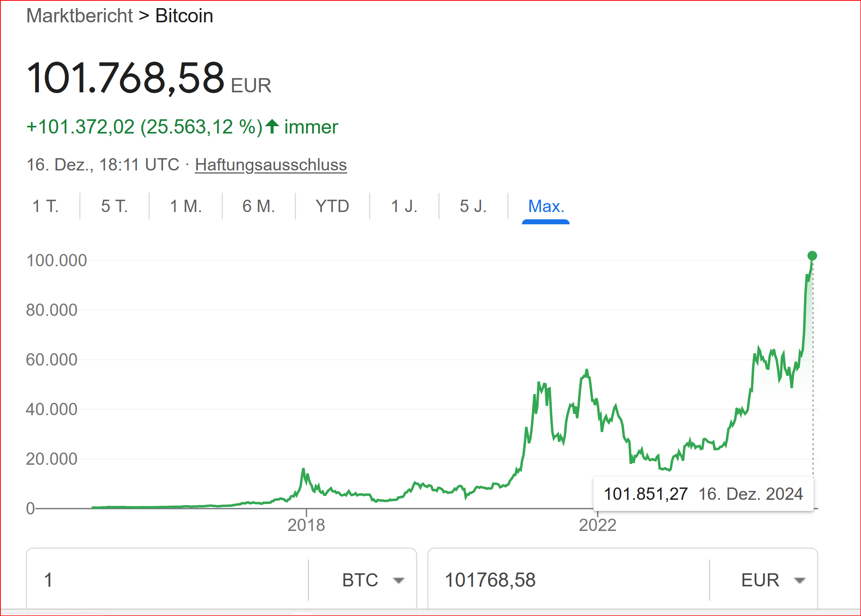This screenshot has width=861, height=616.
Task: Click the Marktbericht breadcrumb link
Action: tap(80, 16)
